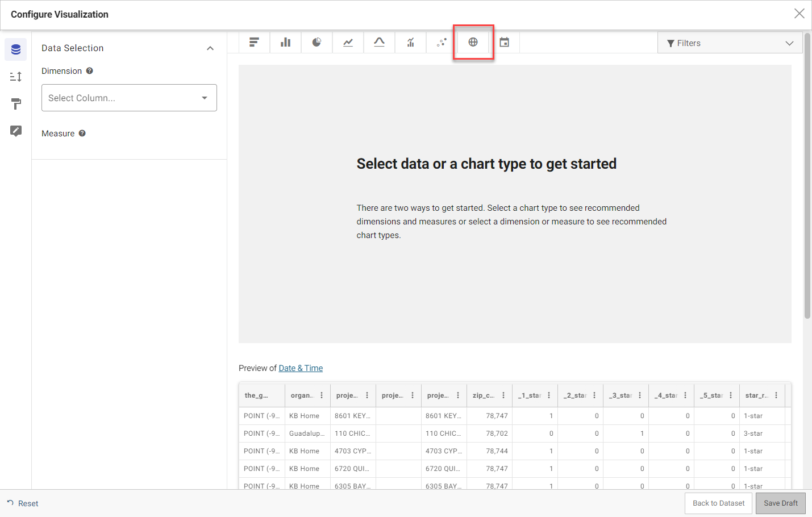Expand the Filters dropdown
This screenshot has height=517, width=812.
coord(730,43)
